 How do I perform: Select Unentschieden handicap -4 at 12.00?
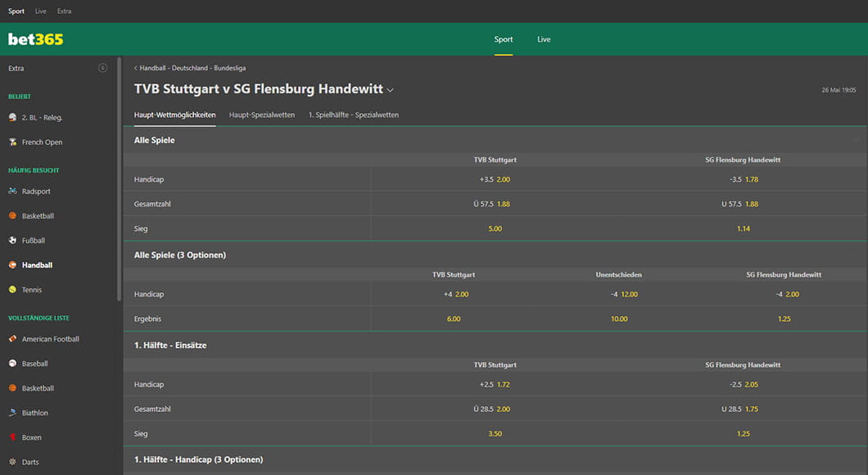click(x=624, y=294)
